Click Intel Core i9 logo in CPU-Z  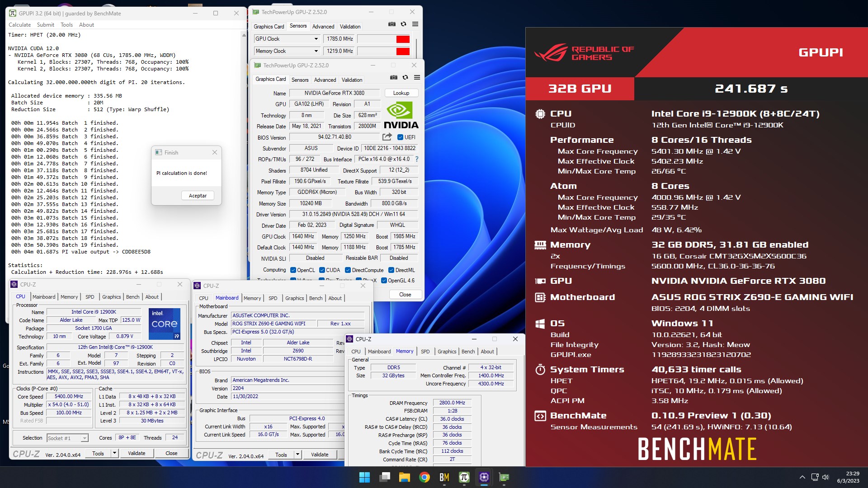click(165, 324)
